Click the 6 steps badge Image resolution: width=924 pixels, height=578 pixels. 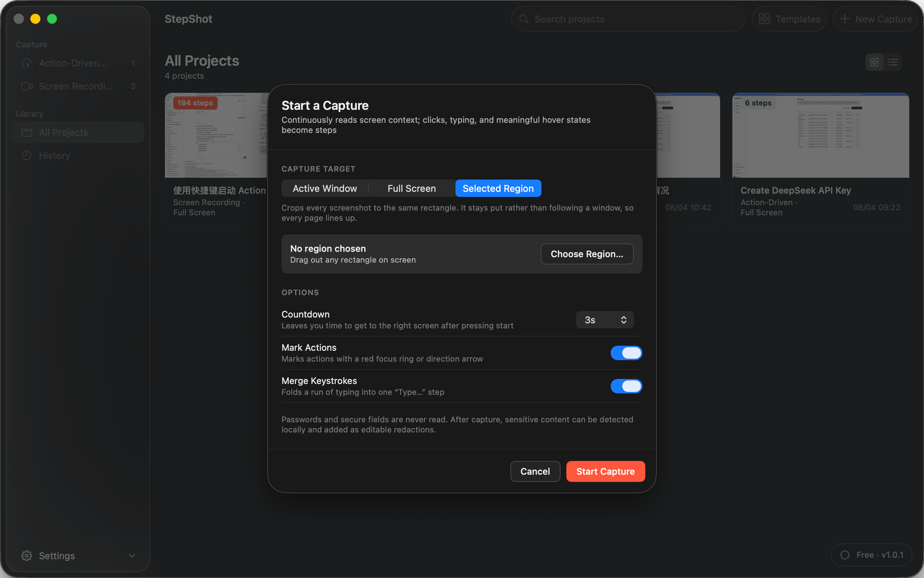pyautogui.click(x=758, y=103)
